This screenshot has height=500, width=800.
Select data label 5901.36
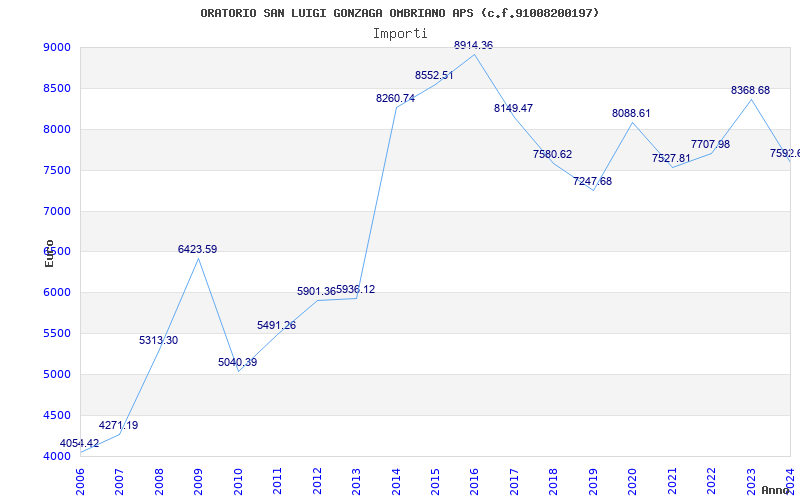click(x=316, y=291)
